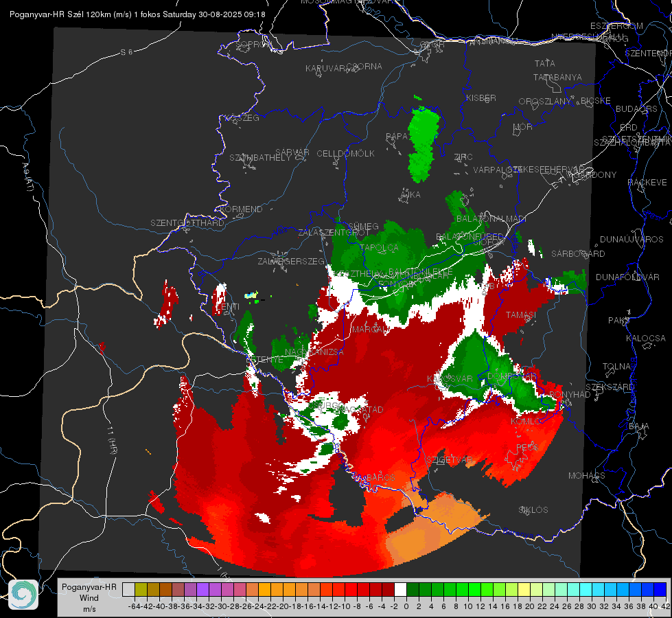Click the 'MOHACS' city label

pyautogui.click(x=587, y=476)
